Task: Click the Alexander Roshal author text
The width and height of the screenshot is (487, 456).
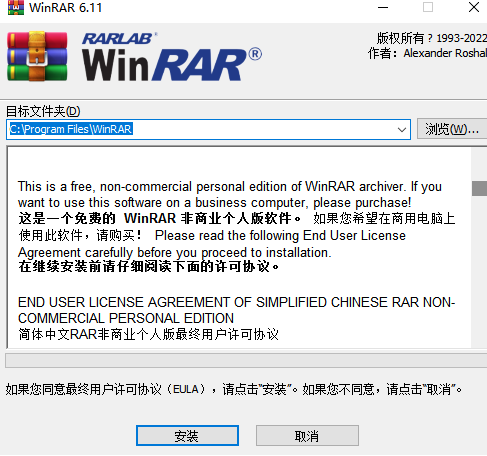Action: click(445, 53)
